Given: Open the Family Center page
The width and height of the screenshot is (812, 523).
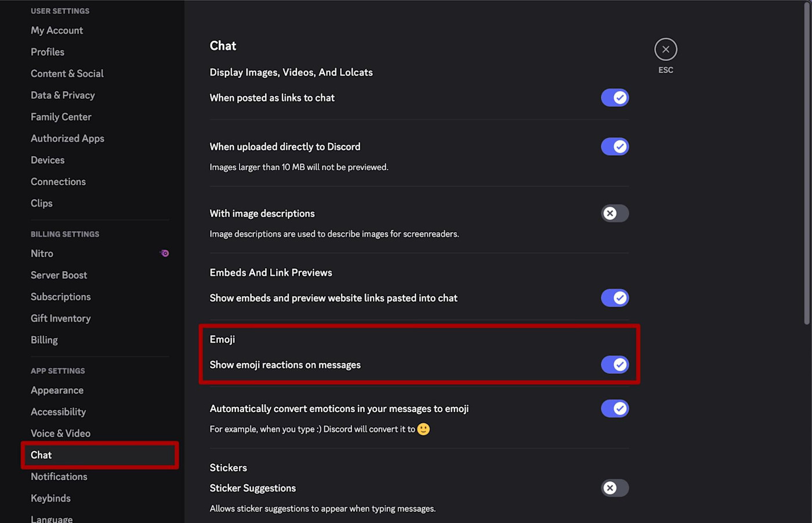Looking at the screenshot, I should tap(61, 117).
